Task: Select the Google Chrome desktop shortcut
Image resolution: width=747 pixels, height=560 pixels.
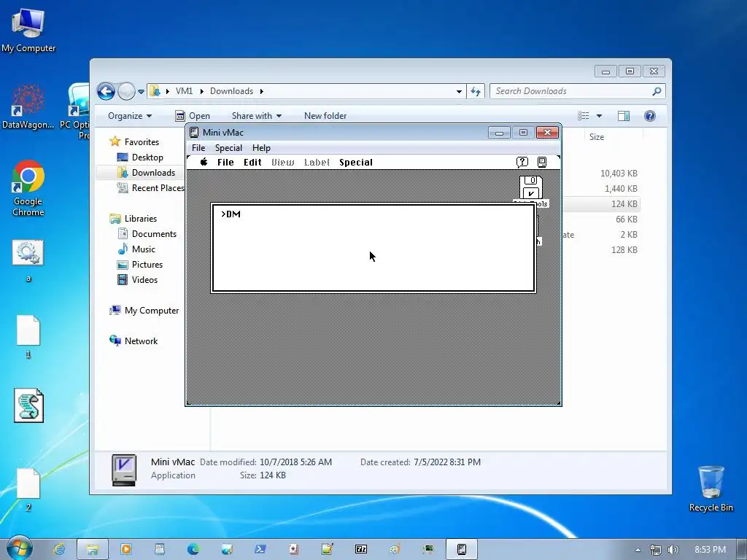Action: point(28,188)
